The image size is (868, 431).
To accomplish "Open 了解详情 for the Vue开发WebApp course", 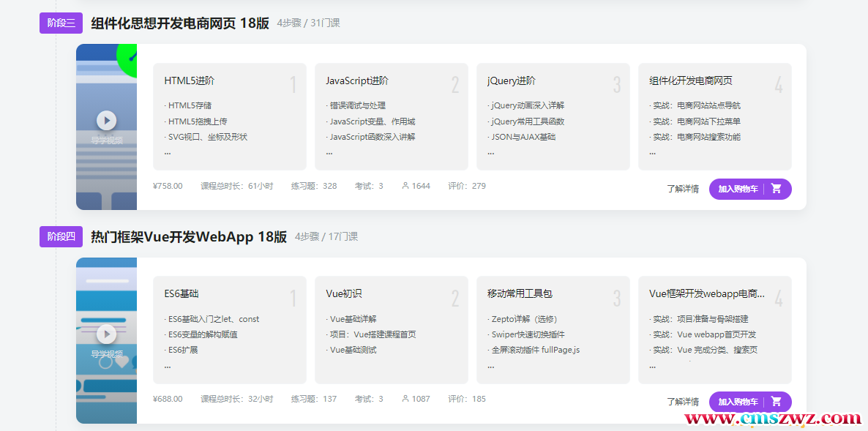I will 682,402.
